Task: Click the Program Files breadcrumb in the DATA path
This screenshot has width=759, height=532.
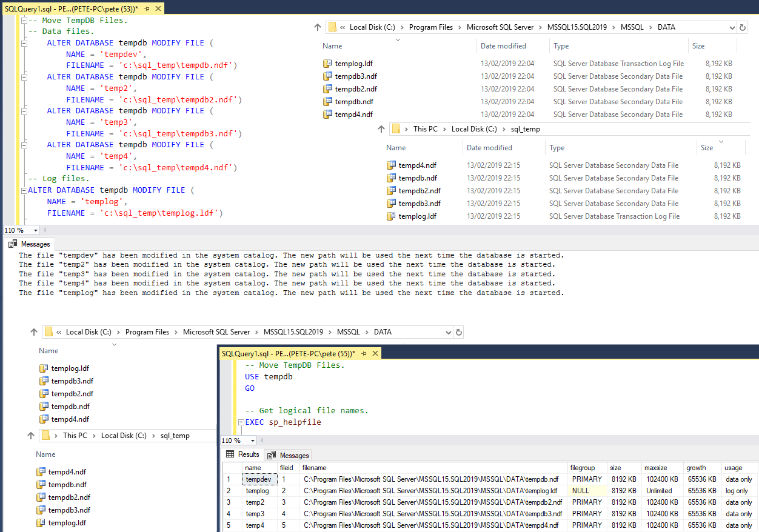Action: coord(431,27)
